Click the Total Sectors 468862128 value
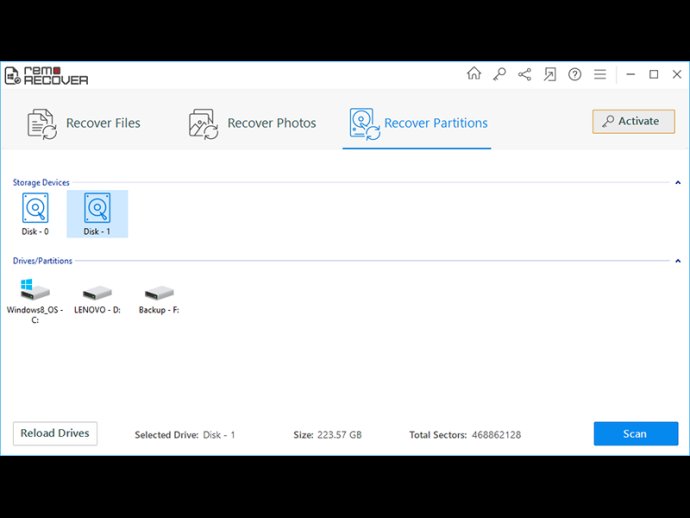 click(x=496, y=435)
